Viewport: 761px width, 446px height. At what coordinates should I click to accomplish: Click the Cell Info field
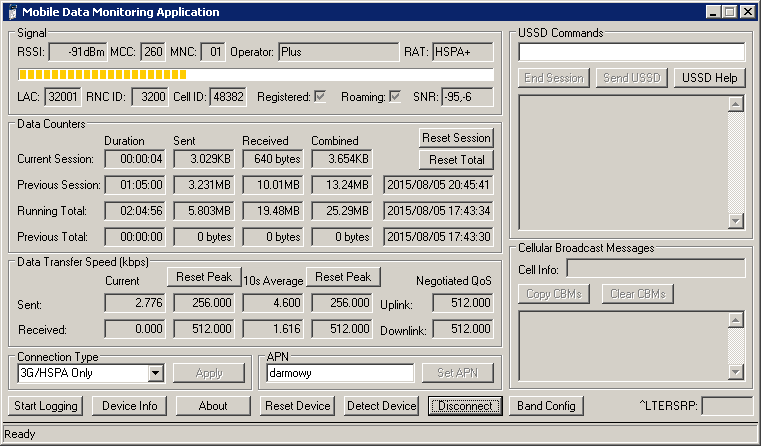(656, 268)
